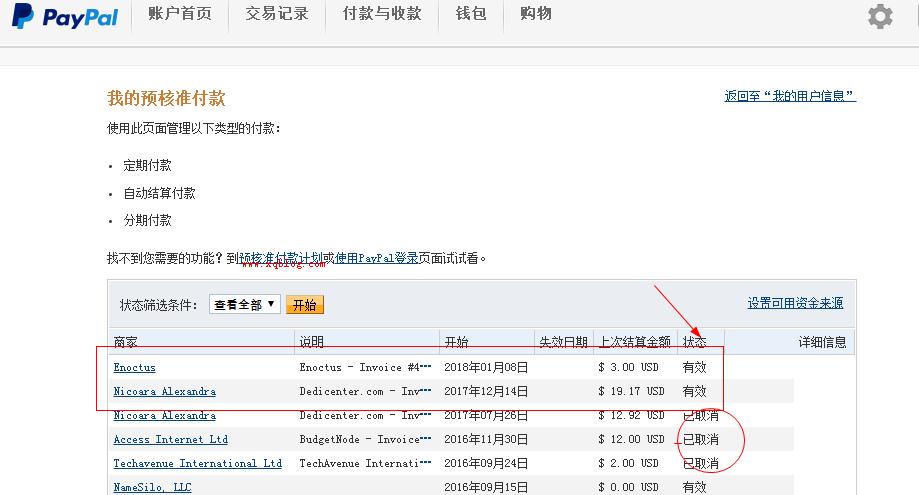Open the NameSilo, LLC link
The width and height of the screenshot is (919, 495).
pyautogui.click(x=152, y=487)
